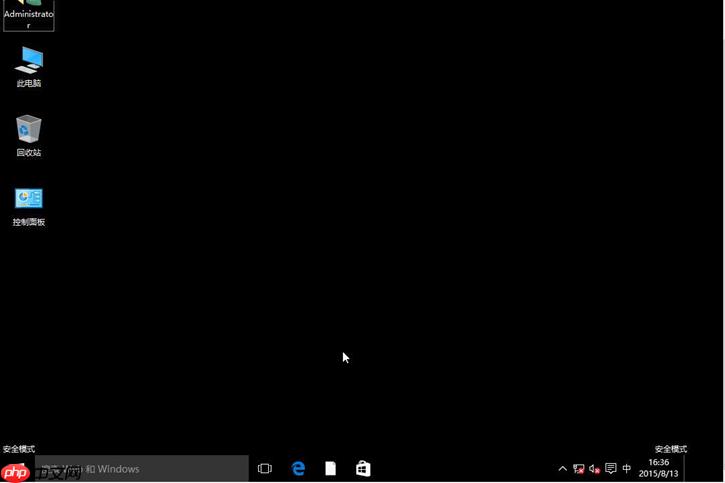Open the disconnected network tray icon

[x=578, y=468]
